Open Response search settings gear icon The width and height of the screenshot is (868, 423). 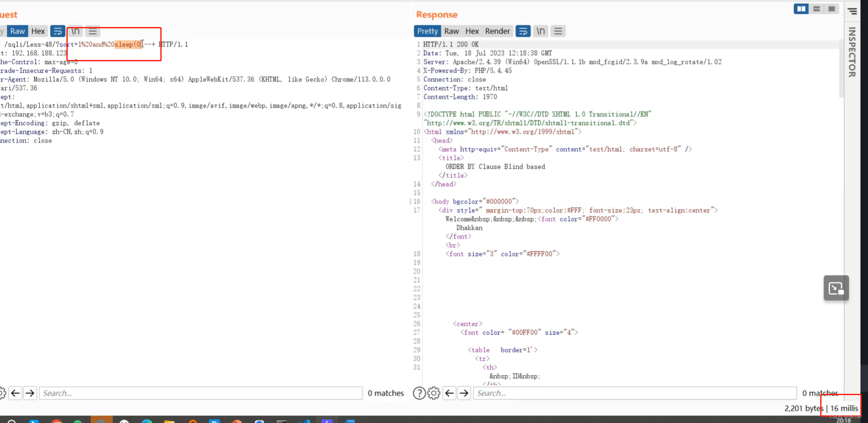[434, 393]
